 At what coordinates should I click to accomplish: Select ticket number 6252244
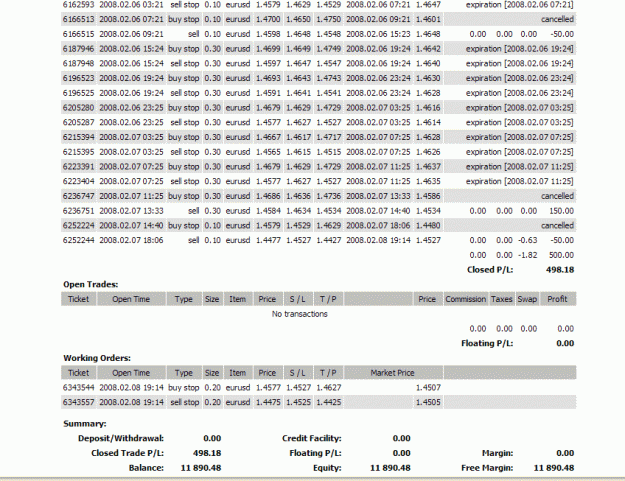point(79,240)
